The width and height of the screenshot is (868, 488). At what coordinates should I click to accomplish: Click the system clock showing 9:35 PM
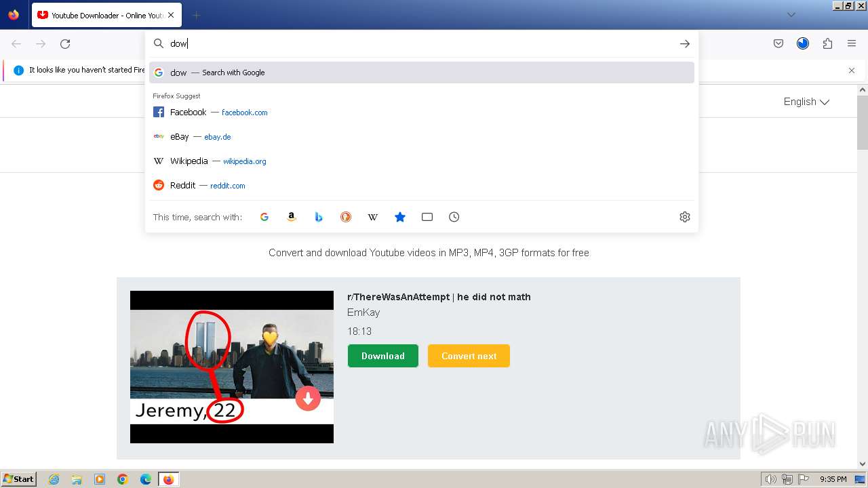coord(833,479)
